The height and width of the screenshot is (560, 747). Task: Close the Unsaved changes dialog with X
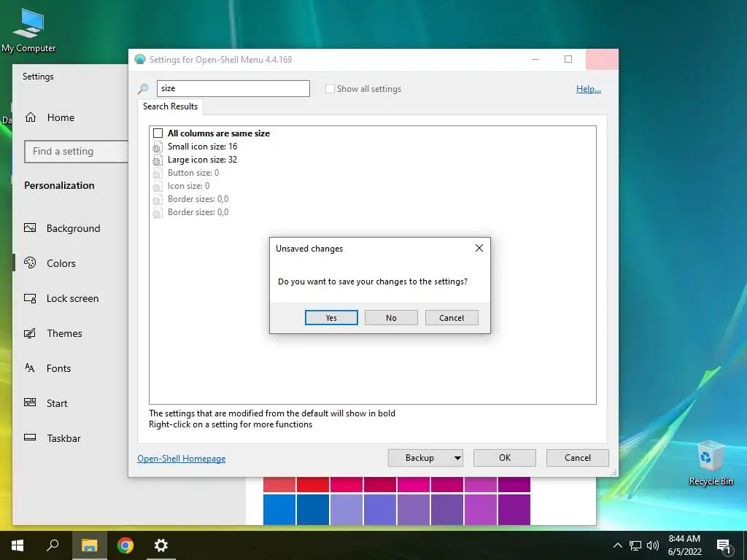point(479,248)
